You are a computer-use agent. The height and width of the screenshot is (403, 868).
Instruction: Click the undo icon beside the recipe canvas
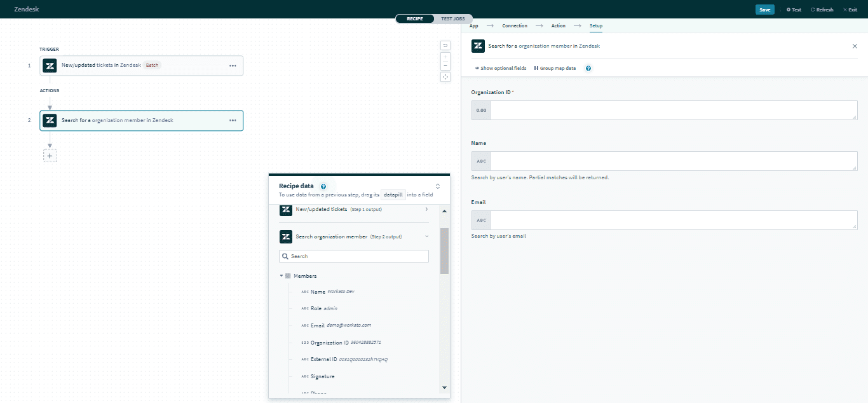tap(445, 45)
